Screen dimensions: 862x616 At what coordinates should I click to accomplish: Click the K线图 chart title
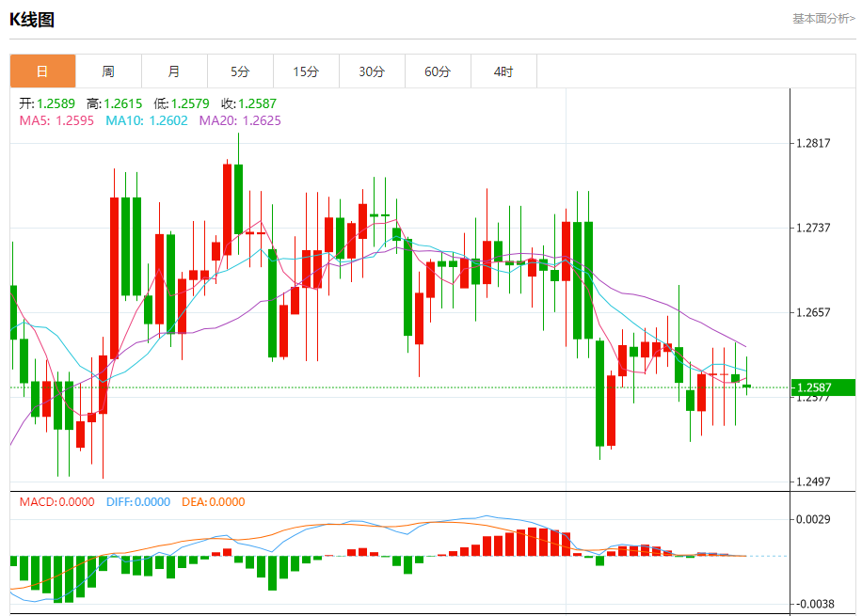pos(32,20)
